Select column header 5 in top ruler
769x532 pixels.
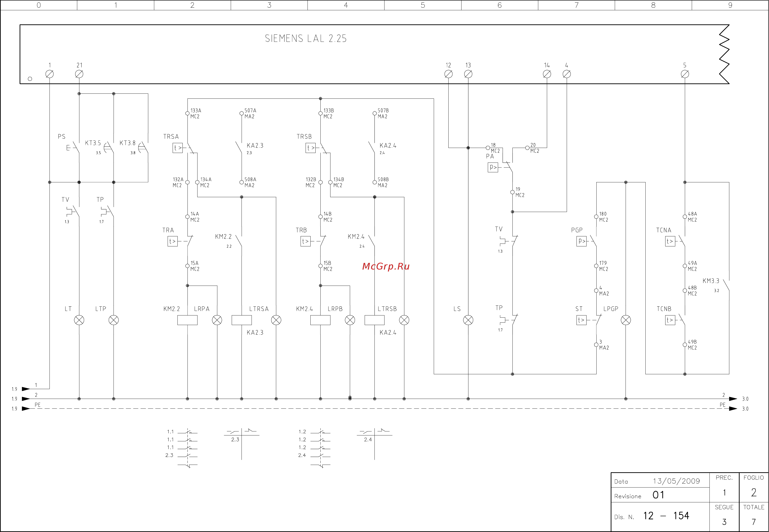[x=423, y=5]
